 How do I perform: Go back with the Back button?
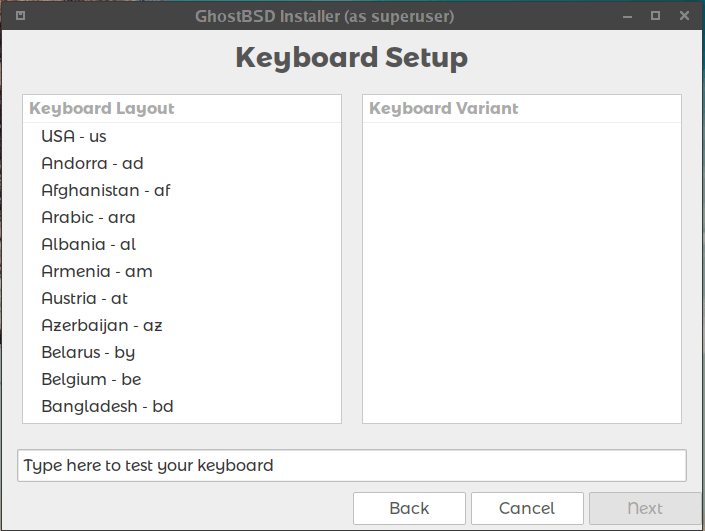tap(409, 508)
